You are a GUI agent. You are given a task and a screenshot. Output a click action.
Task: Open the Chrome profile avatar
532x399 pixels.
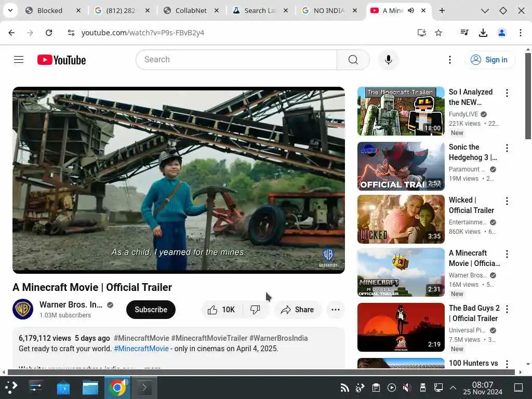[x=501, y=33]
